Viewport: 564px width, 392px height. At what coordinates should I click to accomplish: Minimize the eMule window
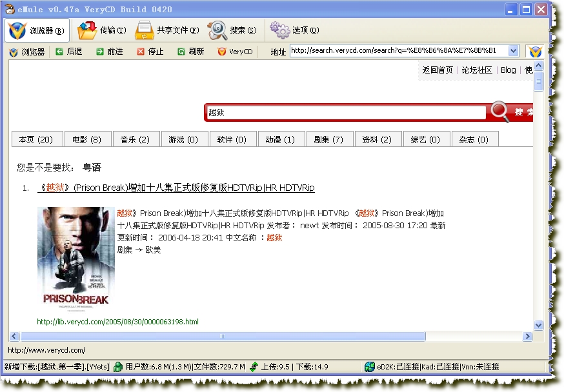[x=511, y=9]
